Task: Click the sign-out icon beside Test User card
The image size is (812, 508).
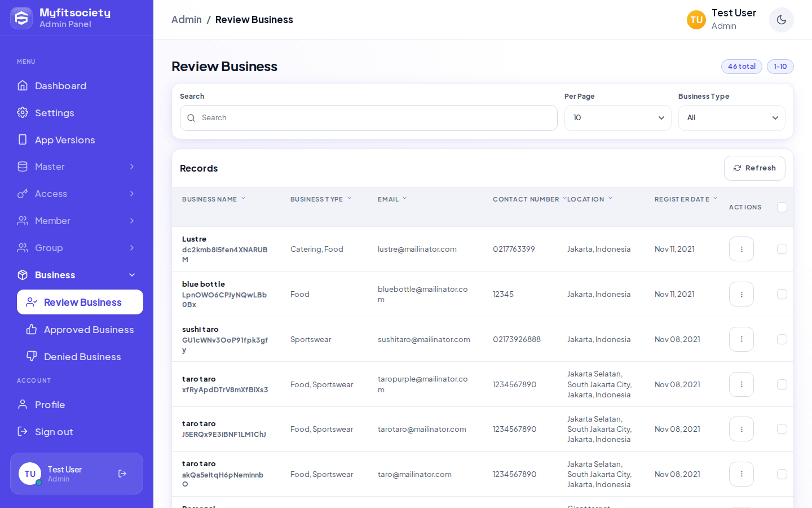Action: tap(122, 474)
